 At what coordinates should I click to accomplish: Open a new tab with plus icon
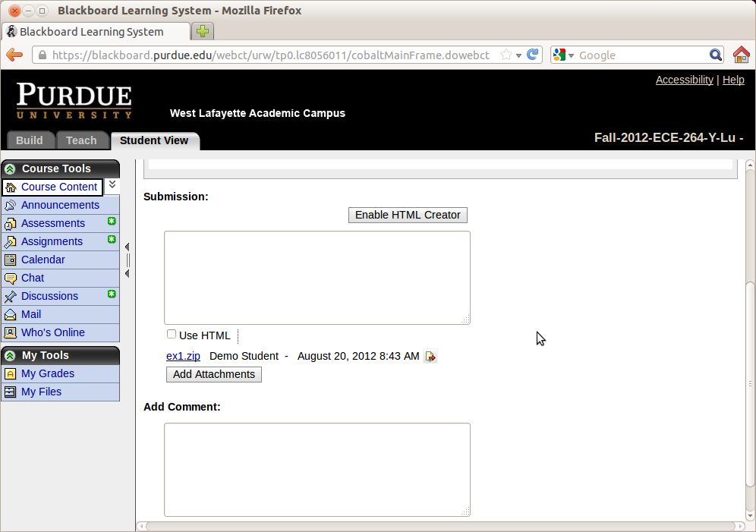(203, 31)
